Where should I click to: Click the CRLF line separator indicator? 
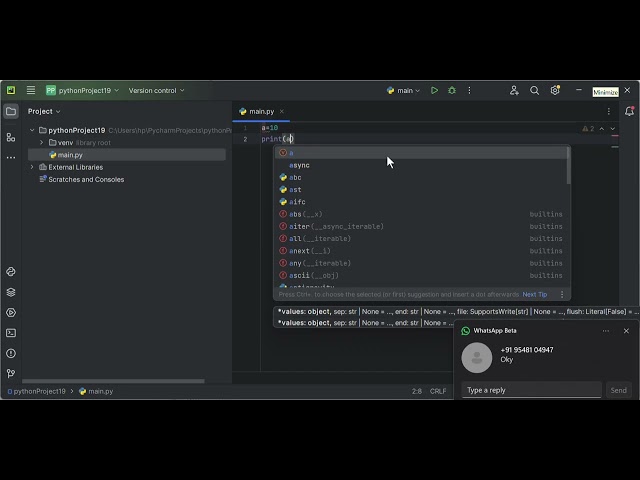pyautogui.click(x=438, y=391)
